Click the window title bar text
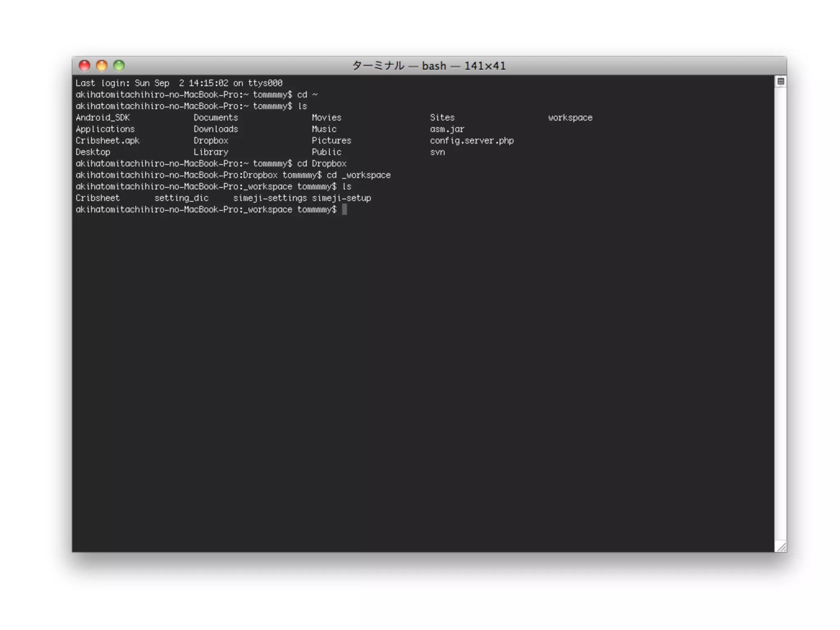This screenshot has height=630, width=840. point(429,66)
